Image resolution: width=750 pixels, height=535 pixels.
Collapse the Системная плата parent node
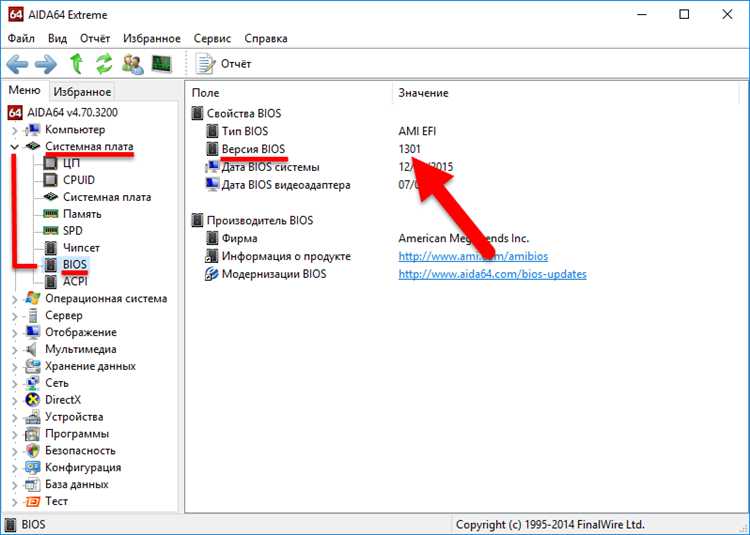14,146
